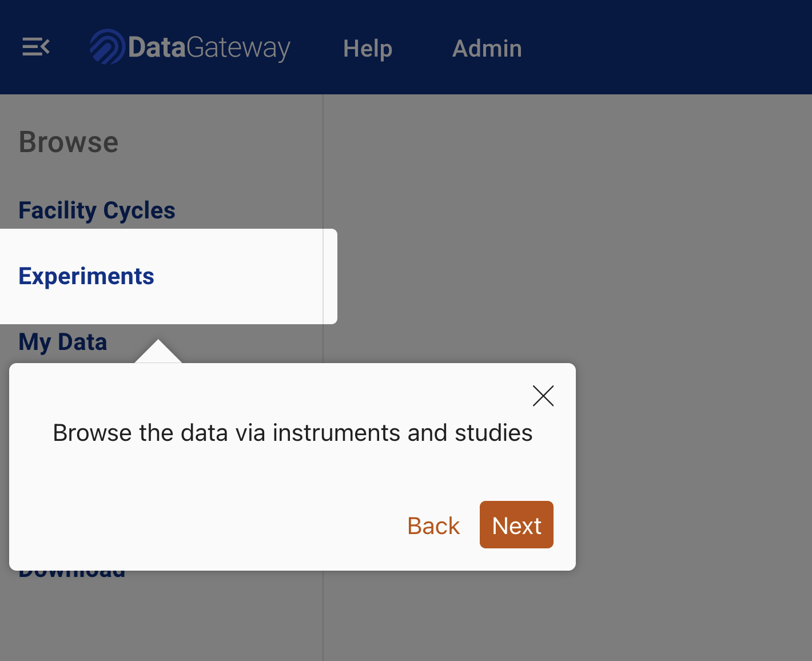Dismiss the tour tooltip with the X
Image resolution: width=812 pixels, height=661 pixels.
pos(543,395)
